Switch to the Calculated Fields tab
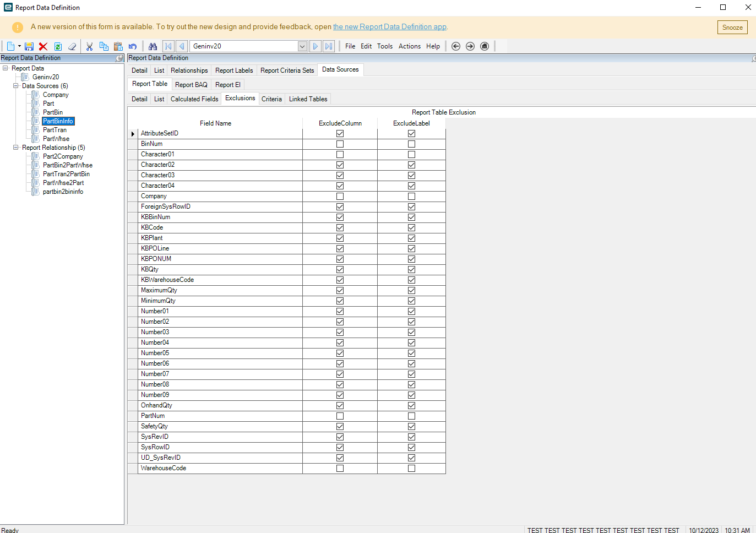 194,99
